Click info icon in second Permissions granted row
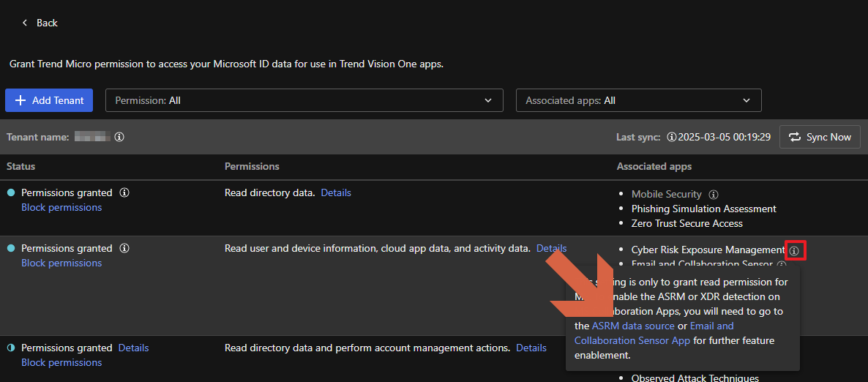Viewport: 868px width, 382px height. (x=124, y=249)
